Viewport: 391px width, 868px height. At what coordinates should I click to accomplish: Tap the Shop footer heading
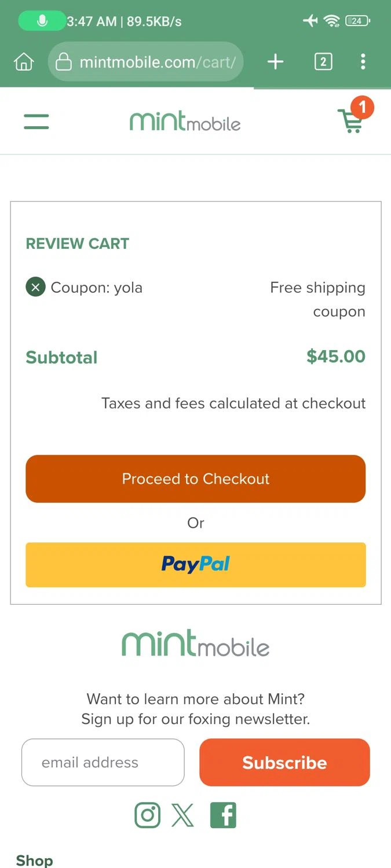[x=34, y=860]
